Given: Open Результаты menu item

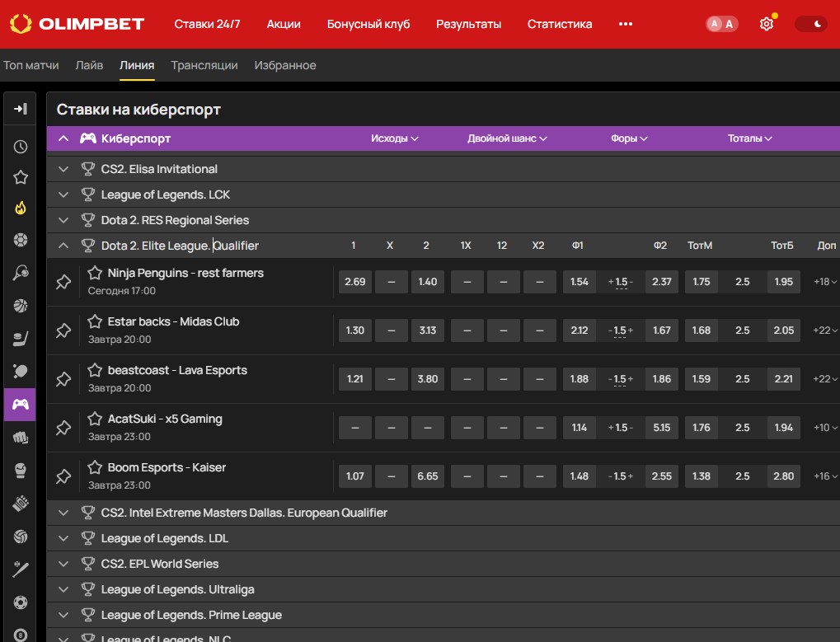Looking at the screenshot, I should [x=469, y=24].
